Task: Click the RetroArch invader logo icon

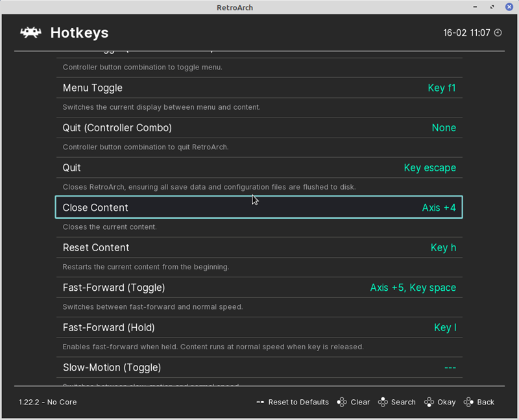Action: pos(30,32)
